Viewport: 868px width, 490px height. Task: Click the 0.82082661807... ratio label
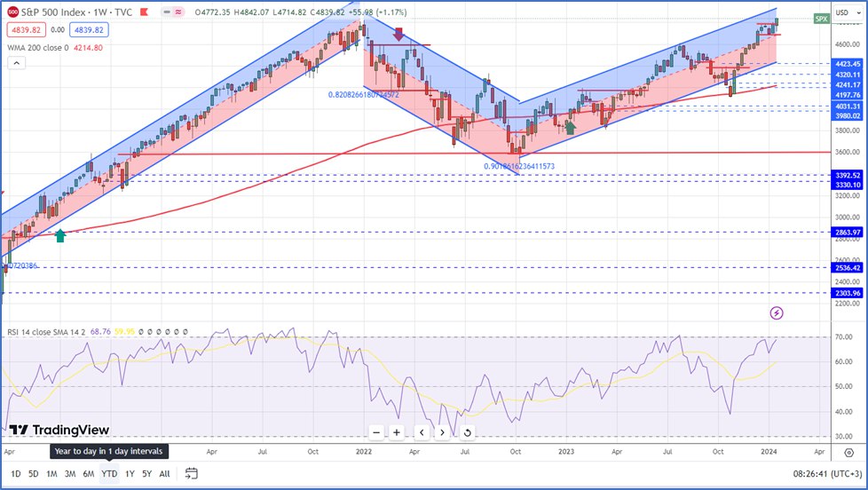[363, 95]
